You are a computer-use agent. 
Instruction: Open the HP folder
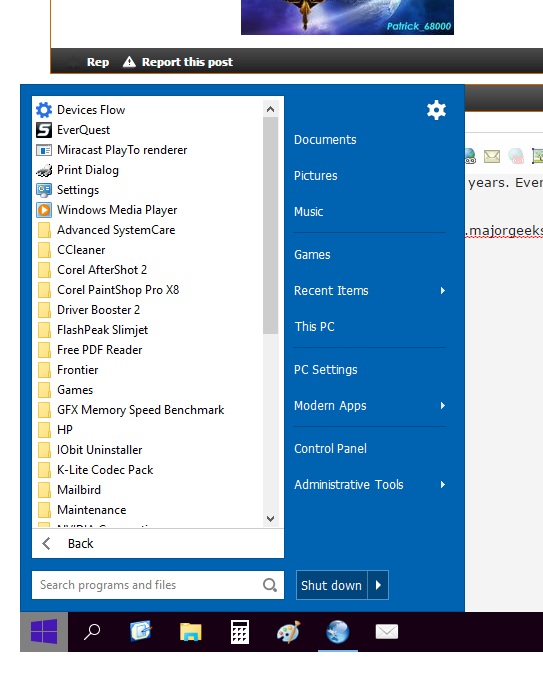pos(55,430)
